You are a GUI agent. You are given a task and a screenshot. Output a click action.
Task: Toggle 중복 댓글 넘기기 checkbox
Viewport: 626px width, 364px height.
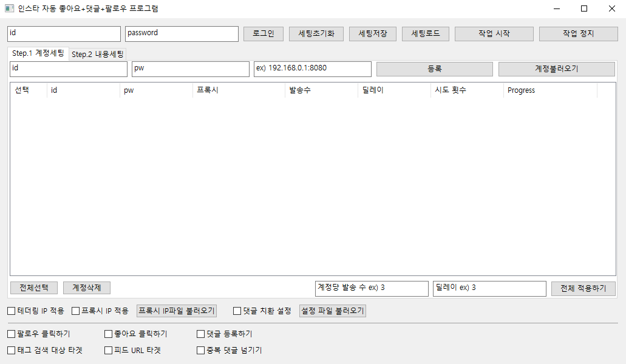coord(201,350)
